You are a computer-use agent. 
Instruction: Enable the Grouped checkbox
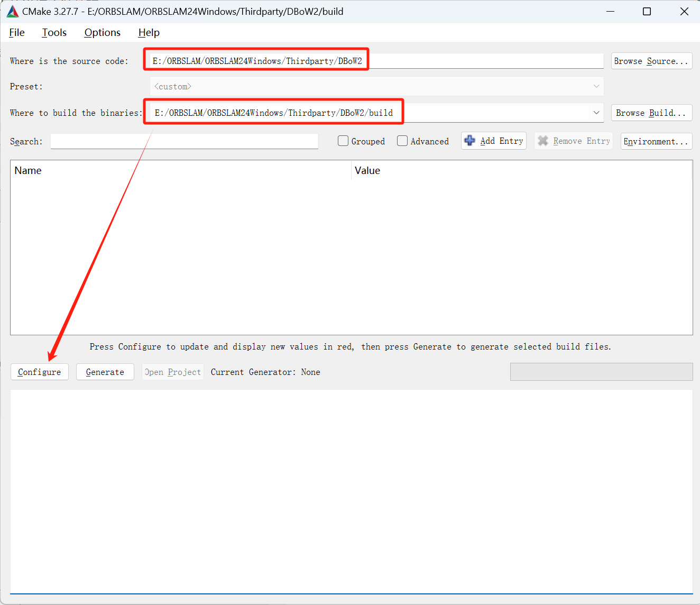[x=343, y=141]
